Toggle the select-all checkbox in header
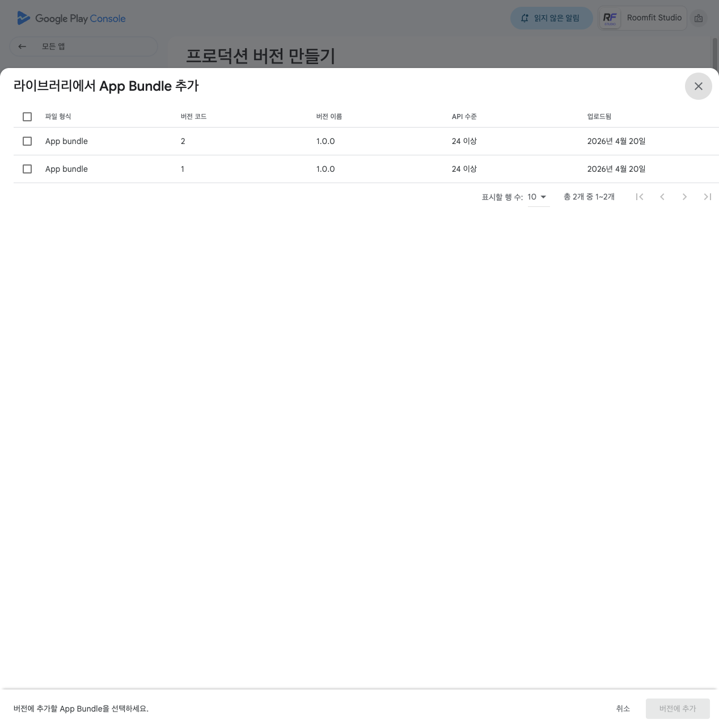Viewport: 719px width, 728px height. pos(27,117)
